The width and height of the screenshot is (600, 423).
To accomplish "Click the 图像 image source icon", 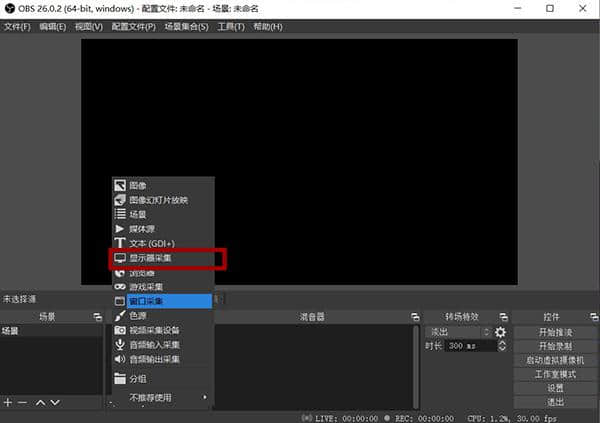I will tap(119, 186).
